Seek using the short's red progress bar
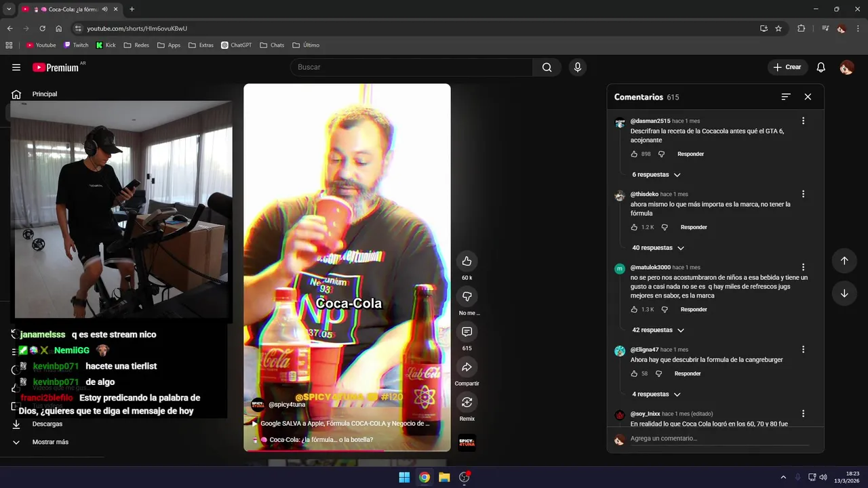The width and height of the screenshot is (868, 488). point(347,450)
